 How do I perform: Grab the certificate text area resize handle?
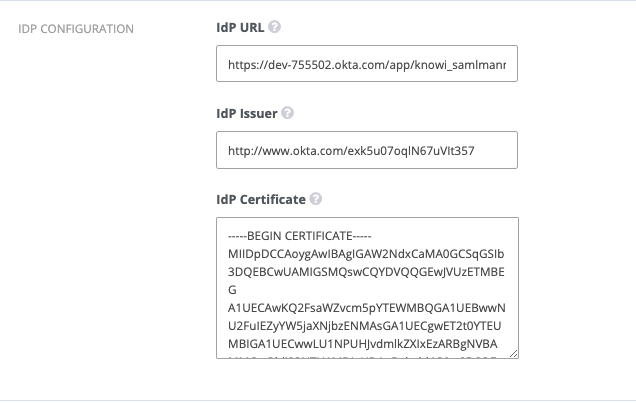click(x=513, y=353)
